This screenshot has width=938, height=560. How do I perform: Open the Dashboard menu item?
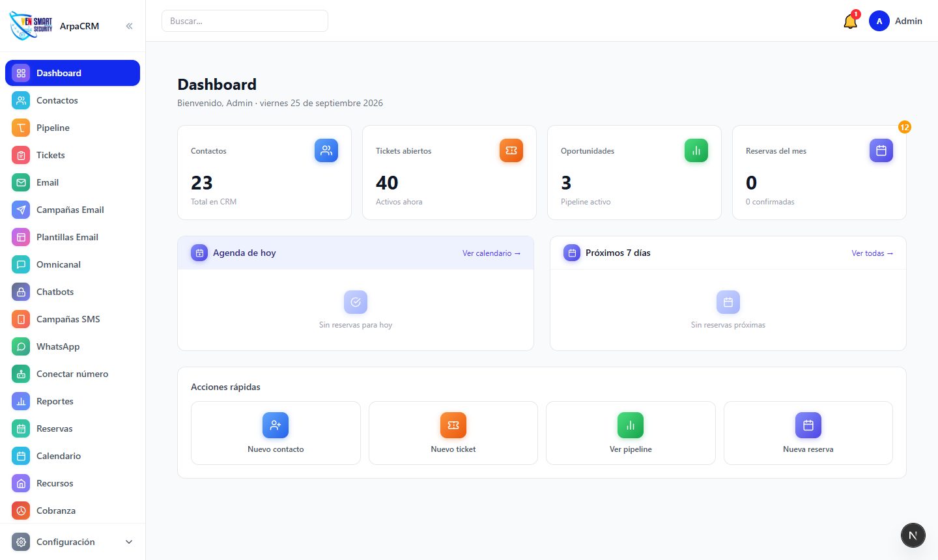(72, 73)
